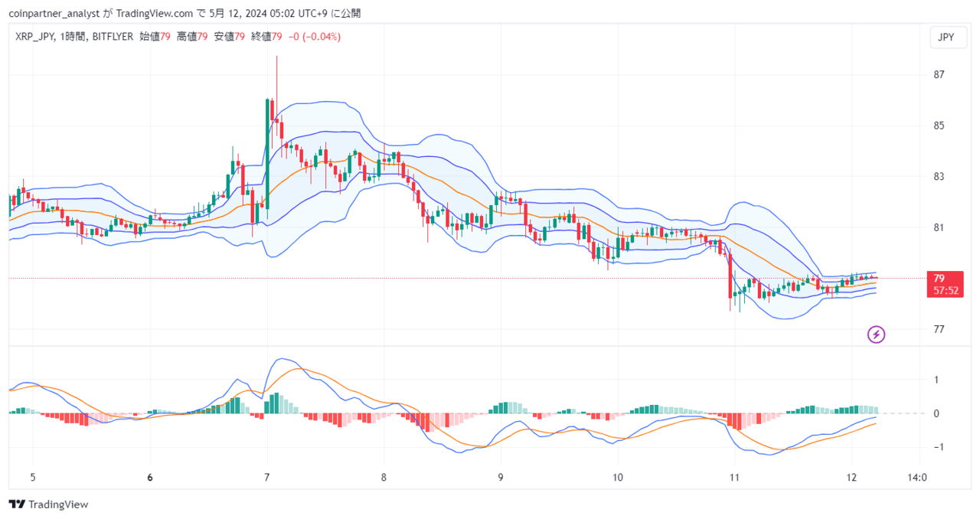Click the date label 11 on time axis

point(734,477)
